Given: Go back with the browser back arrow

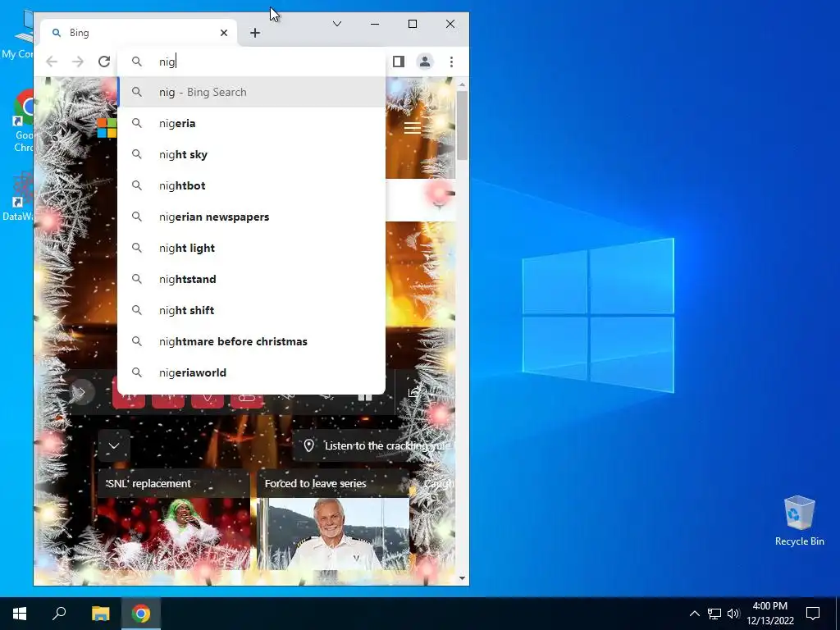Looking at the screenshot, I should (52, 62).
